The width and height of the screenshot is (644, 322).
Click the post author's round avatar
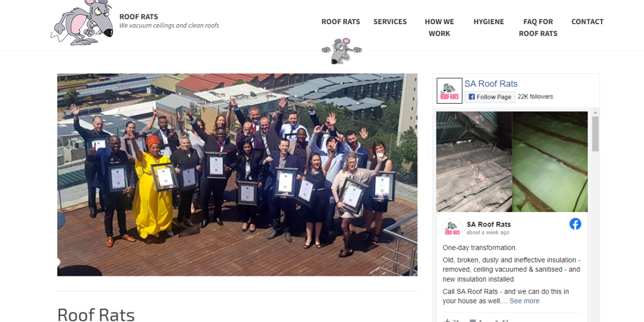452,228
